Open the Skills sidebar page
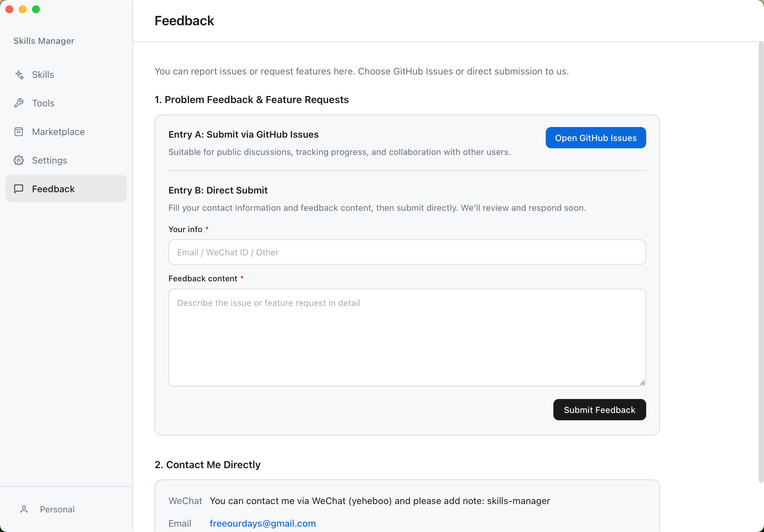Viewport: 764px width, 532px height. 43,75
